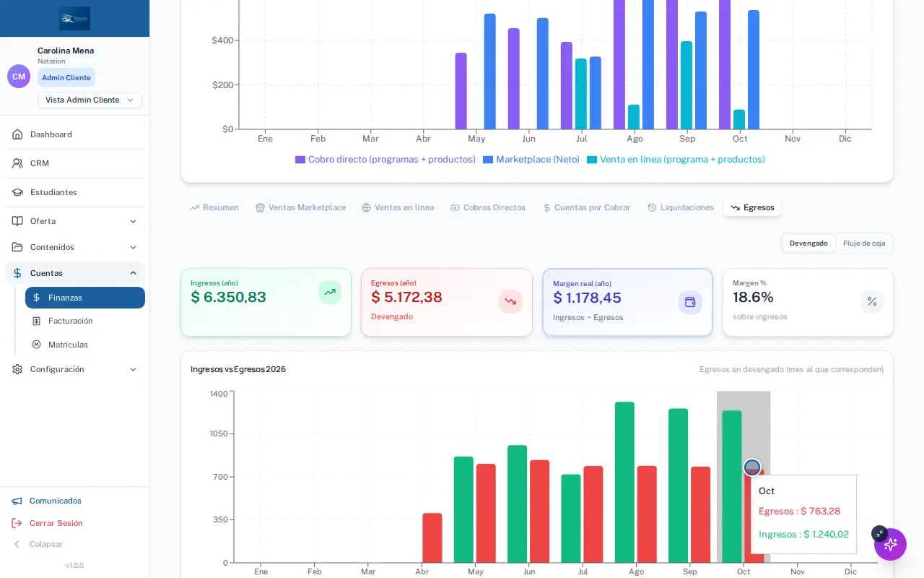Click the Contenidos folder icon

pyautogui.click(x=17, y=247)
